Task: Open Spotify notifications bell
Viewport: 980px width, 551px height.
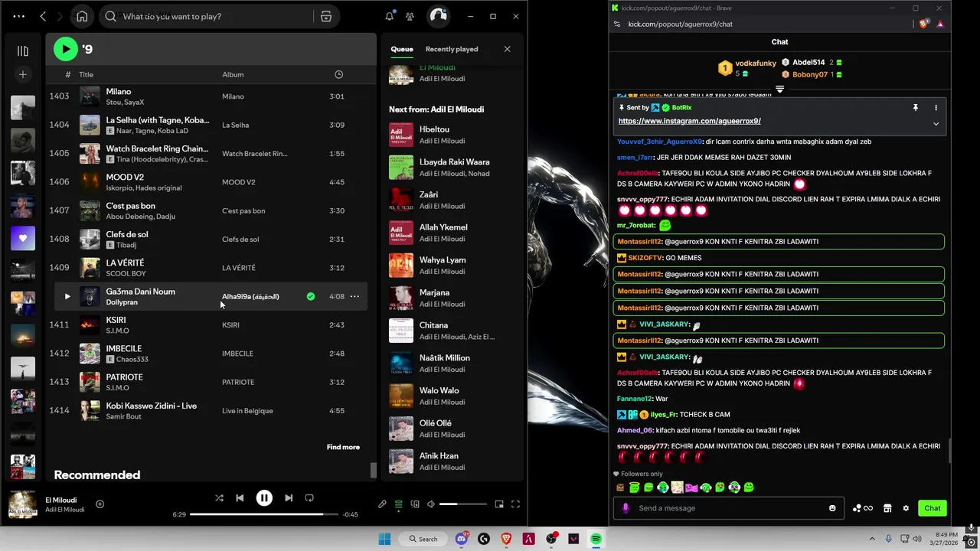Action: (x=390, y=16)
